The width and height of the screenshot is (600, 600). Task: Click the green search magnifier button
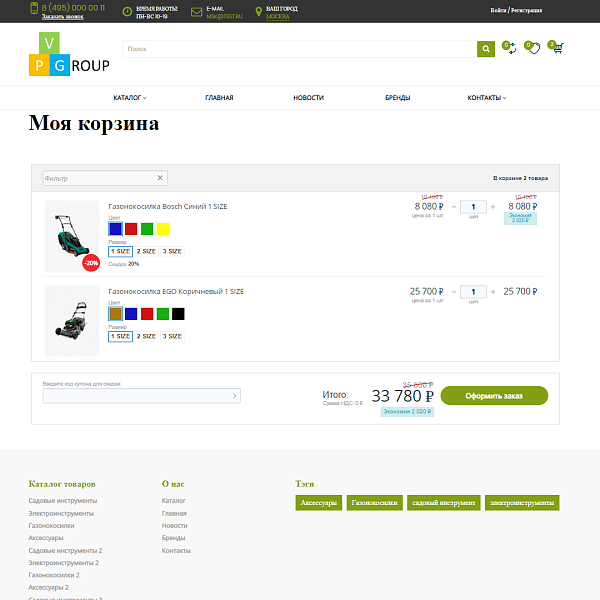[485, 48]
